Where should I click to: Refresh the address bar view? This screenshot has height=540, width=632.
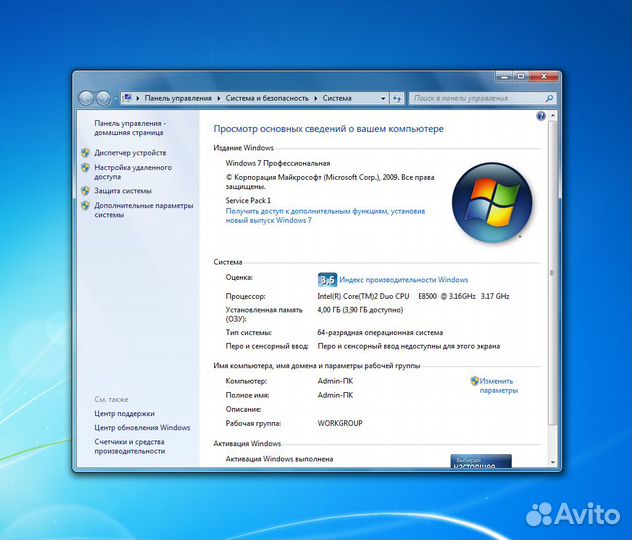click(397, 98)
